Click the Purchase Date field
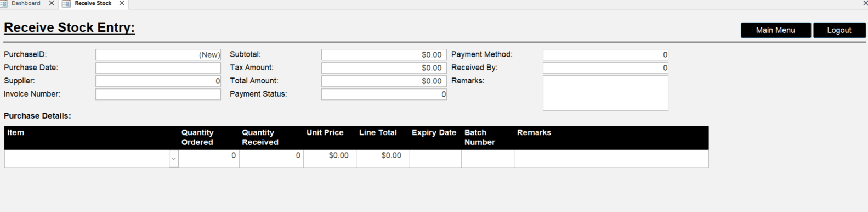 click(x=158, y=68)
